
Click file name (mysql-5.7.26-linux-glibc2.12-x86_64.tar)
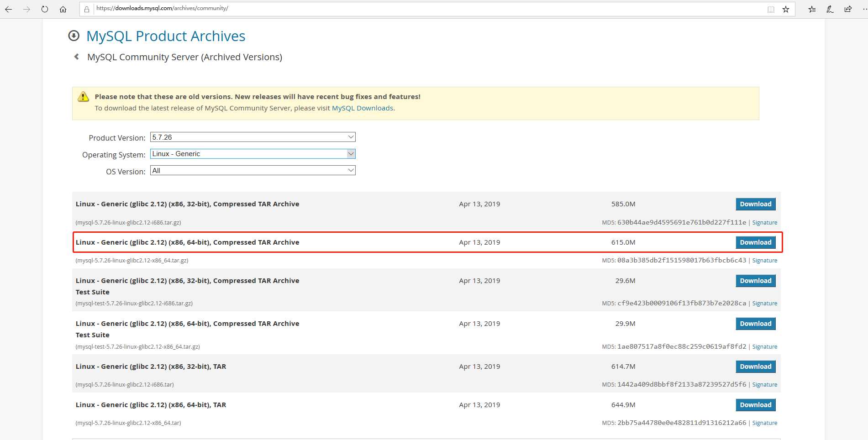[x=128, y=423]
